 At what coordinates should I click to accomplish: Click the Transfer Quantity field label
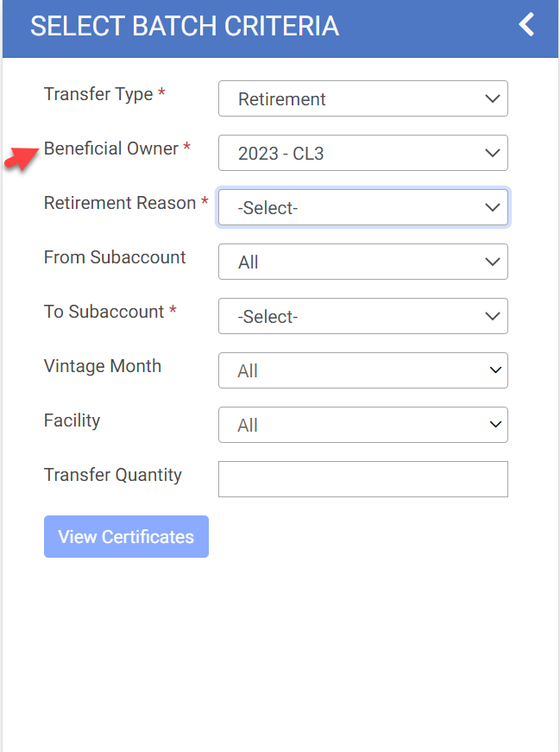coord(113,475)
